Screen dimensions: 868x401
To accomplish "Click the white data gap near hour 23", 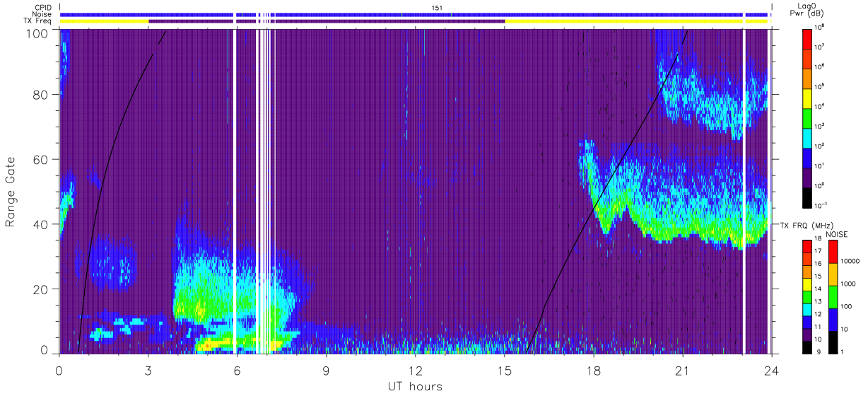I will pyautogui.click(x=744, y=191).
